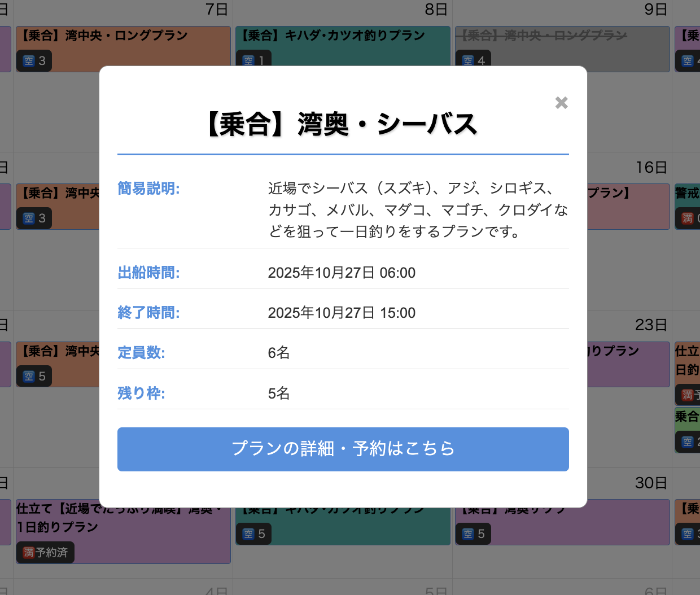Click the 満予約済 badge on the 仕立て plan
The image size is (700, 595).
tap(45, 552)
